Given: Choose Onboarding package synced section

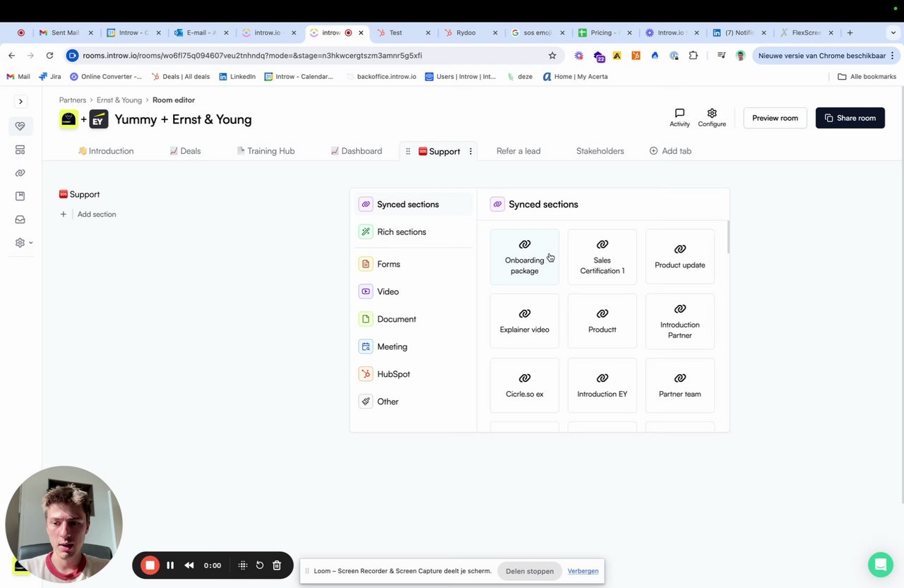Looking at the screenshot, I should click(525, 257).
